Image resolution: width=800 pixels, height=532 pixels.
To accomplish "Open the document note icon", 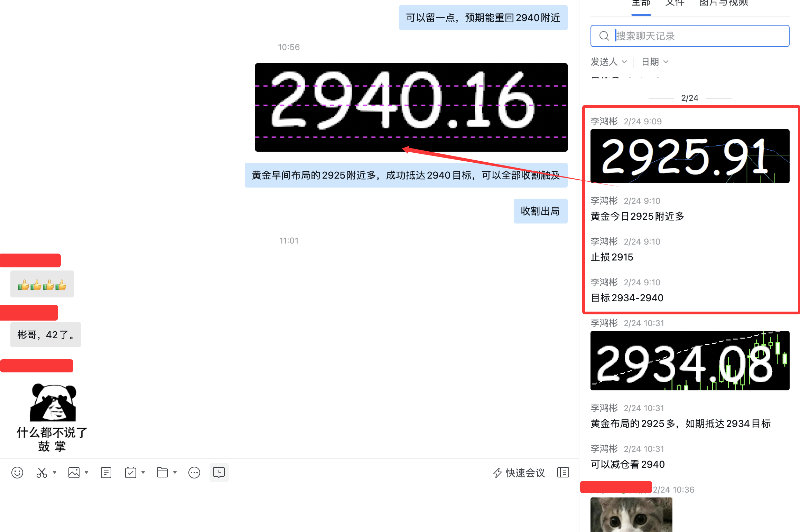I will (x=106, y=473).
